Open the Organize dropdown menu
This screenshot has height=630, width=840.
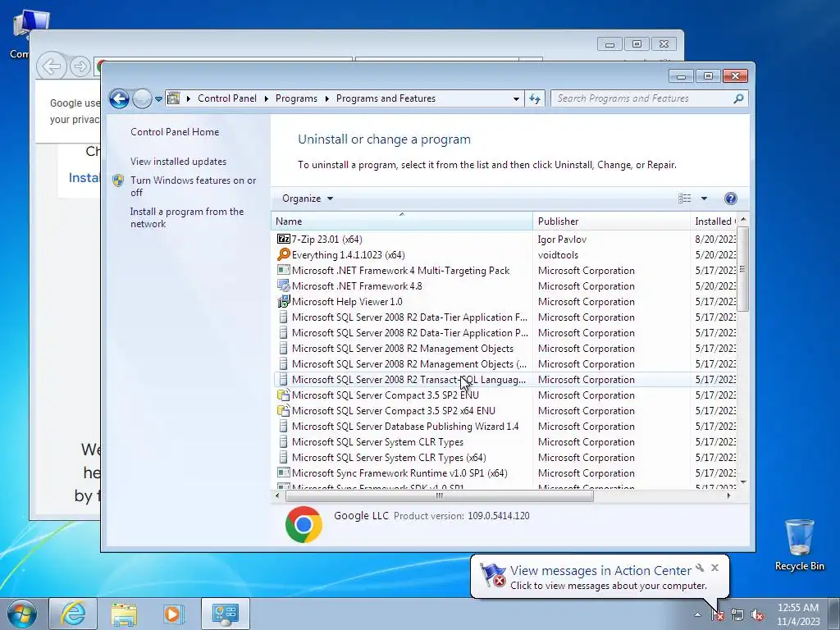pos(308,199)
